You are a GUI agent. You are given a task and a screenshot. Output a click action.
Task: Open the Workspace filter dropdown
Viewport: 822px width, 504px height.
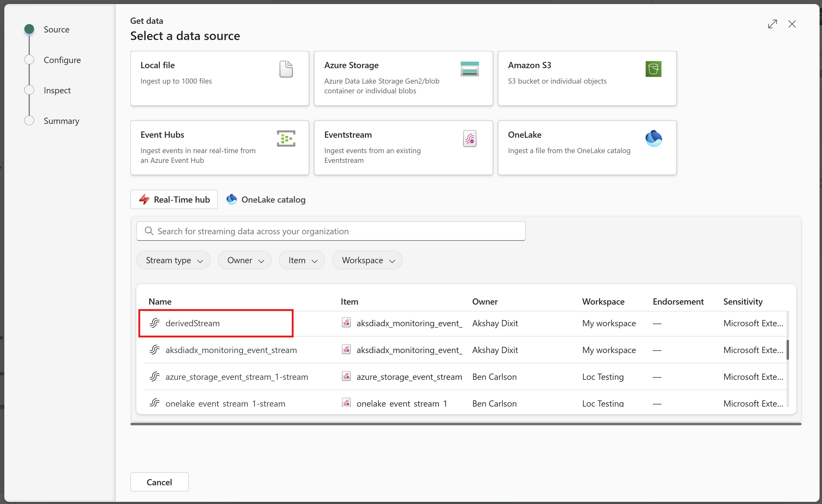(x=367, y=260)
